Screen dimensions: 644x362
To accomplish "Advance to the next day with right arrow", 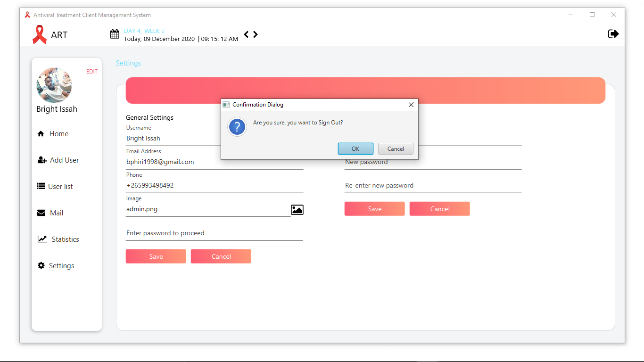I will [x=255, y=34].
